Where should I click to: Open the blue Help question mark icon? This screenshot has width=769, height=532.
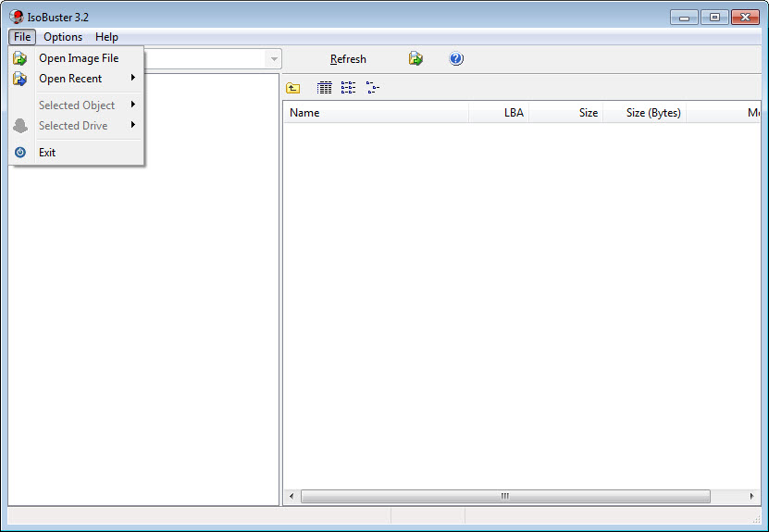point(456,59)
